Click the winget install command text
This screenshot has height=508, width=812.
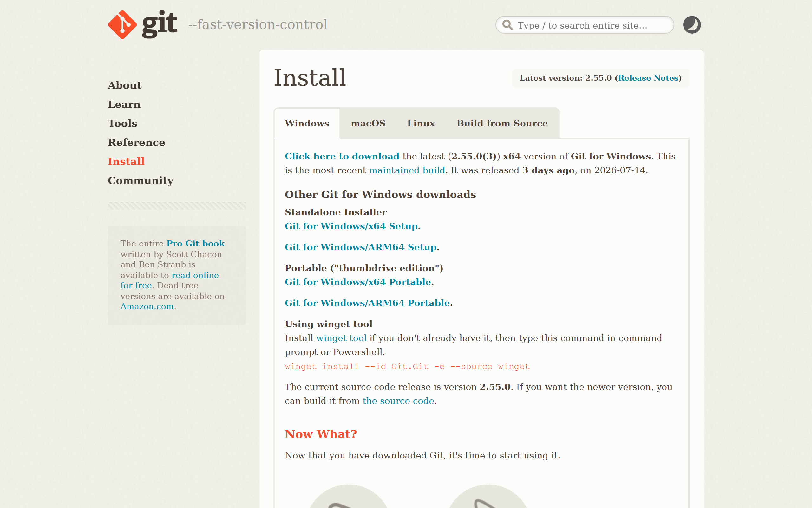(x=407, y=366)
